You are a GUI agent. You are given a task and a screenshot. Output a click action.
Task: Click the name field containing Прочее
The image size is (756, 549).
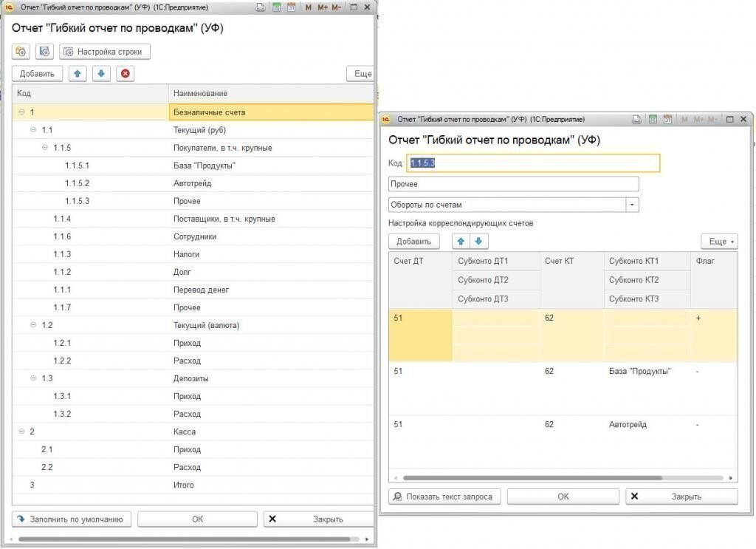point(514,184)
